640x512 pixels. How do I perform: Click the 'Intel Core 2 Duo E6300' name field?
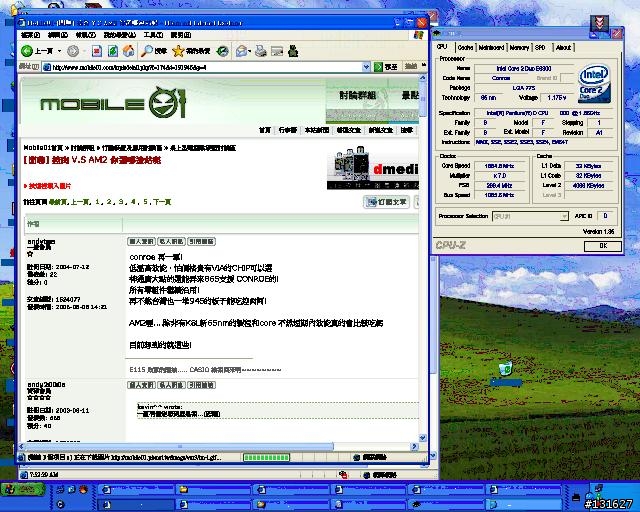click(x=524, y=68)
